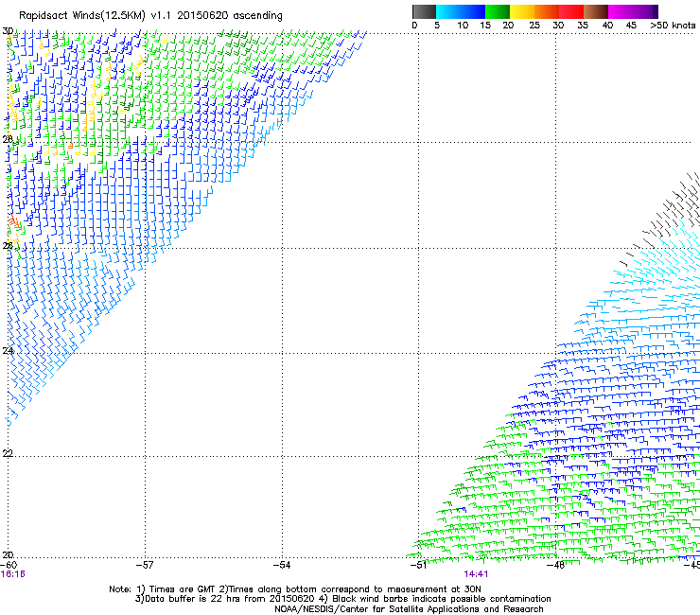Click the '>50 knots' legend label
The width and height of the screenshot is (700, 615).
(673, 25)
